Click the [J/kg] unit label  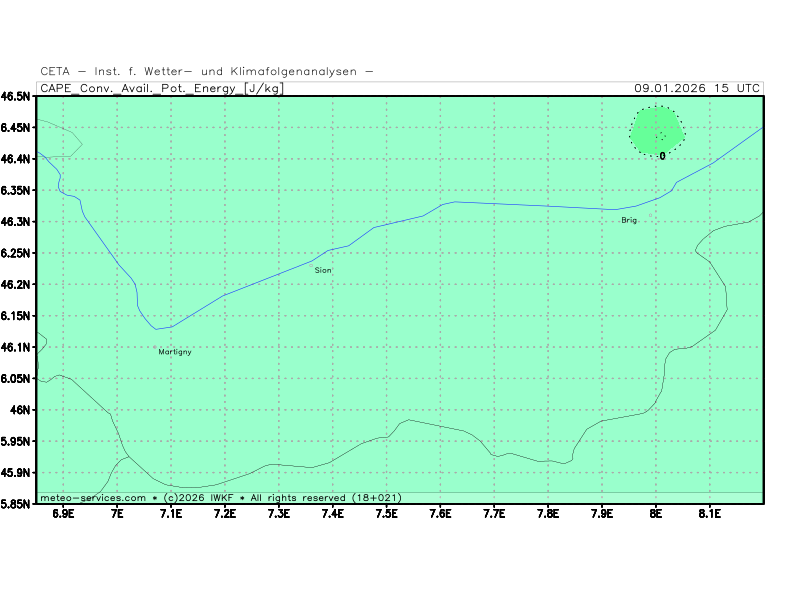(264, 88)
